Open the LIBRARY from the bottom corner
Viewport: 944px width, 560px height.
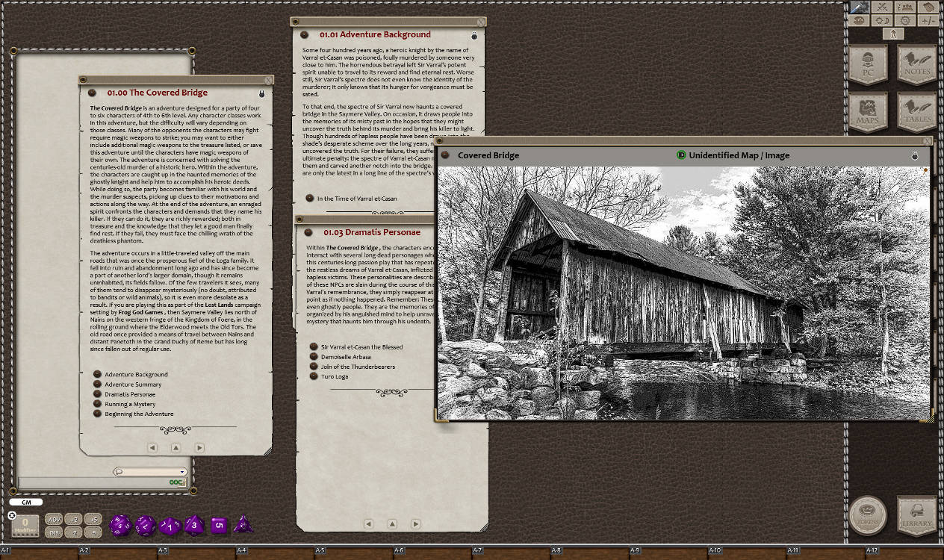915,515
